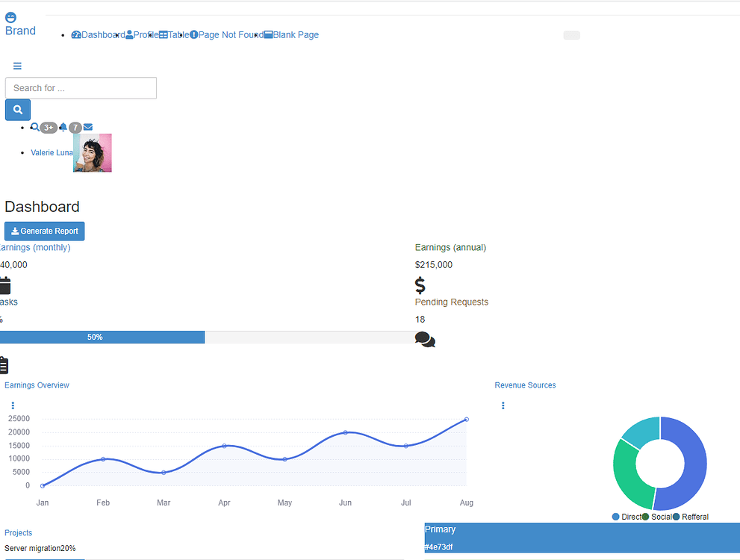
Task: Click the dollar sign icon under annual earnings
Action: point(420,285)
